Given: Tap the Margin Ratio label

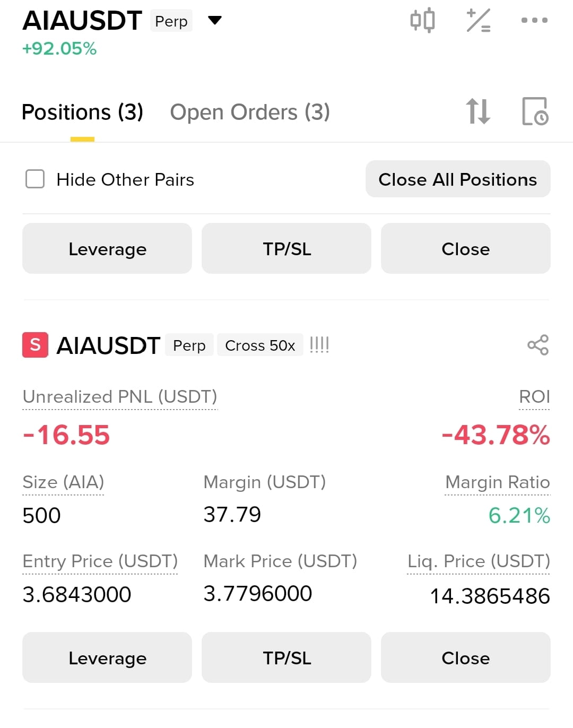Looking at the screenshot, I should pos(498,482).
